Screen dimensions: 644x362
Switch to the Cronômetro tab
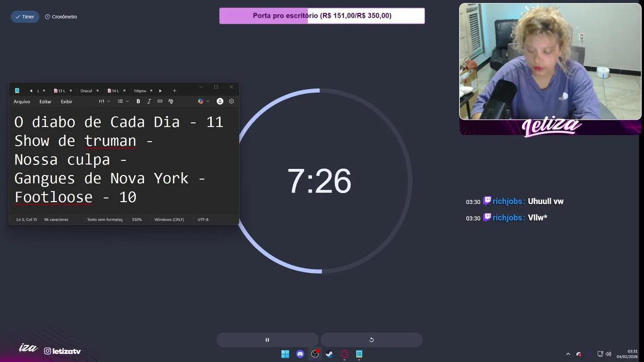(x=61, y=17)
